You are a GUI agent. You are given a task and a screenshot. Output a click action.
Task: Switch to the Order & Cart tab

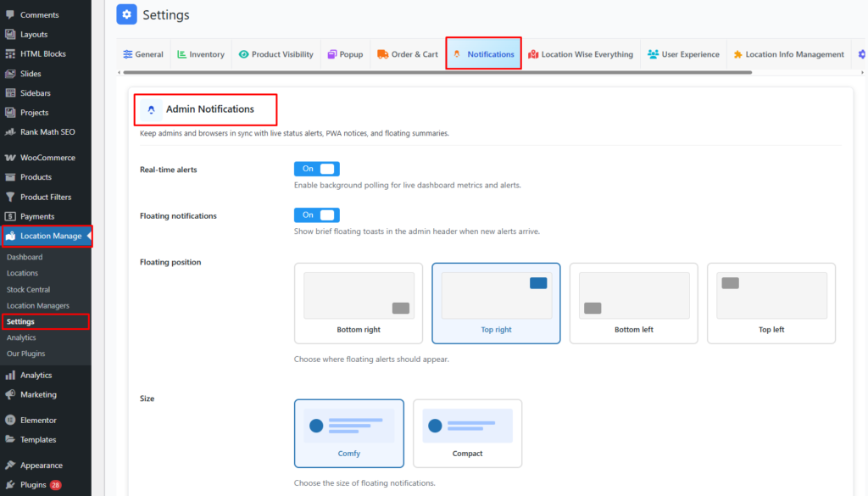pyautogui.click(x=408, y=54)
